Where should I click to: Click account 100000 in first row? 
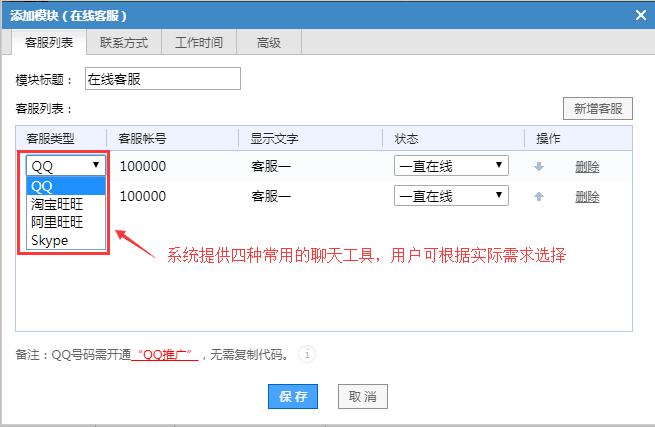tap(143, 166)
